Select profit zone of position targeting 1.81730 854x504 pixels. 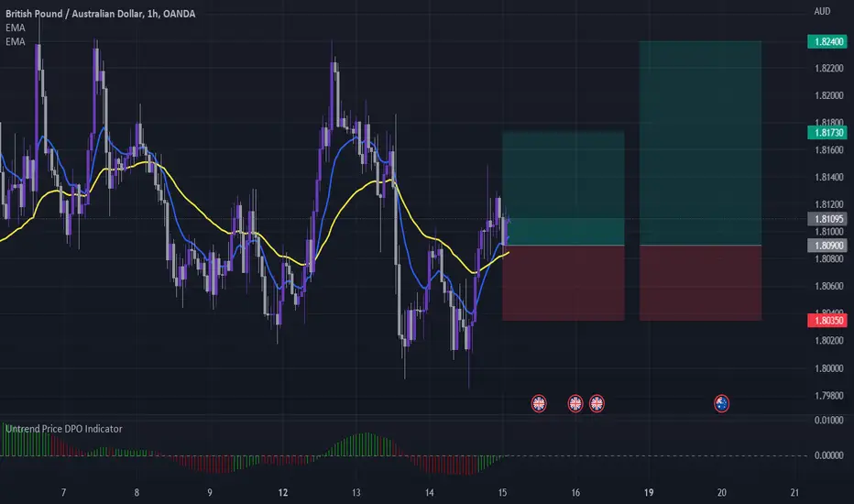(x=564, y=188)
